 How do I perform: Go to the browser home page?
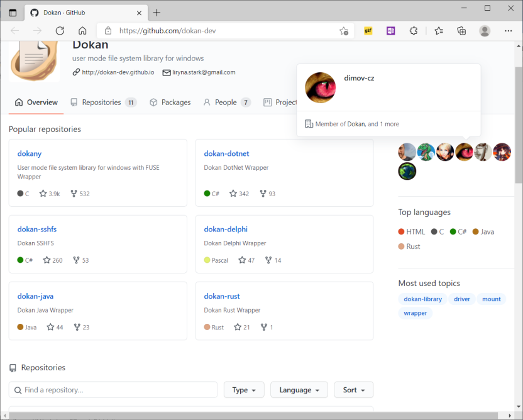82,31
